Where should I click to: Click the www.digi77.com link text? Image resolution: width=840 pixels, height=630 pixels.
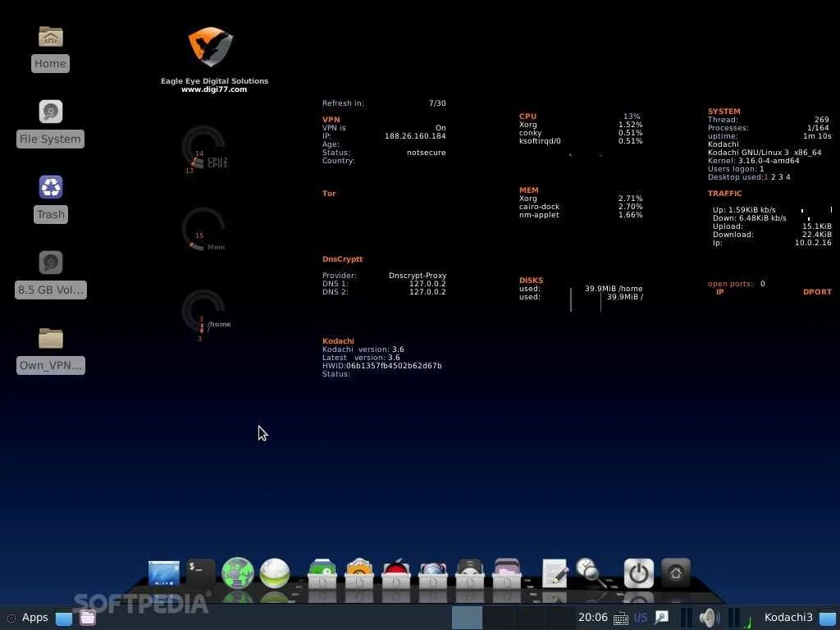[x=214, y=89]
